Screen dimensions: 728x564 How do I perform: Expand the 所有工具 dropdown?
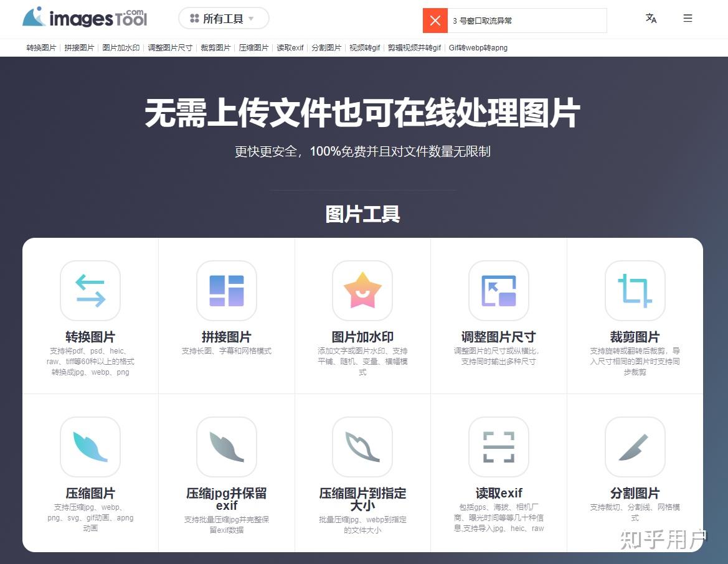point(224,18)
